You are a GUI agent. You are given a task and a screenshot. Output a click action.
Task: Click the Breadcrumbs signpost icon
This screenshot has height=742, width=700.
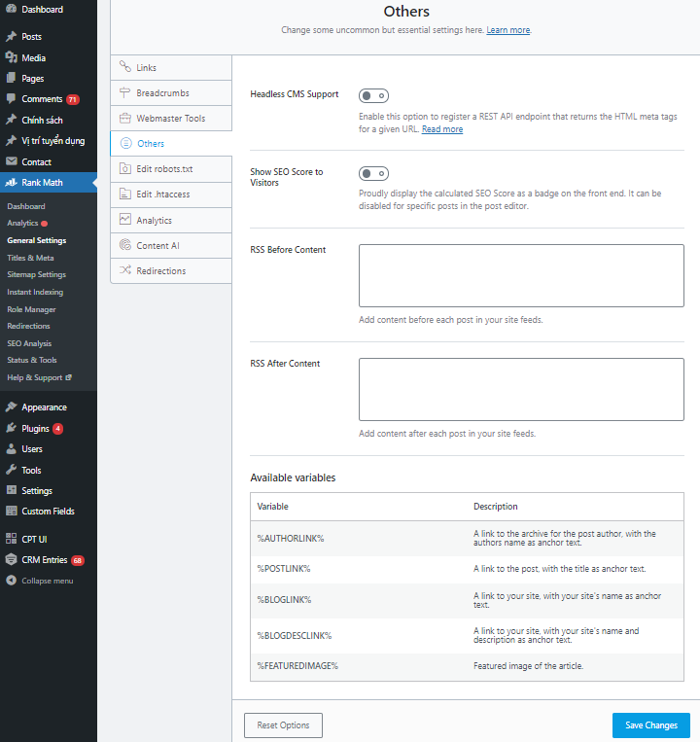pos(124,92)
